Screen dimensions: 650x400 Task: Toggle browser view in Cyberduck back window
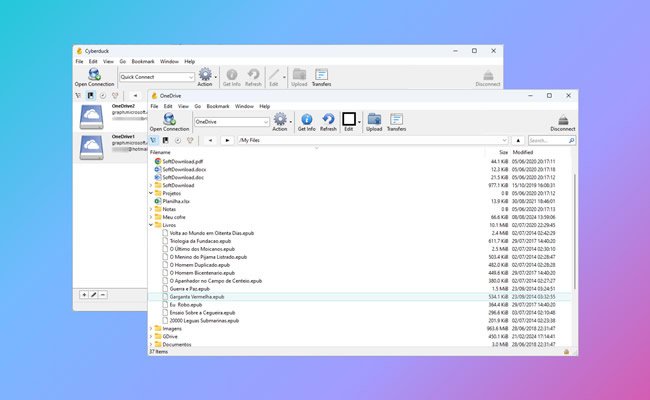[78, 95]
